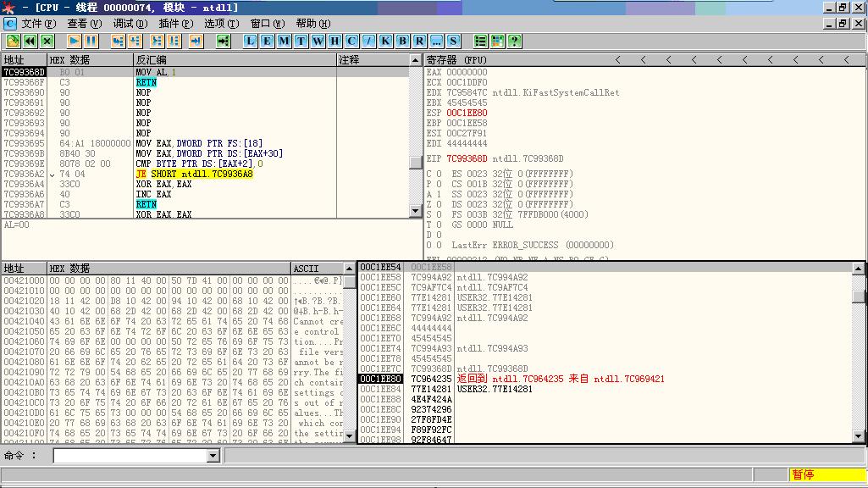Click disassembly scrollbar down arrow
This screenshot has height=488, width=868.
point(416,210)
